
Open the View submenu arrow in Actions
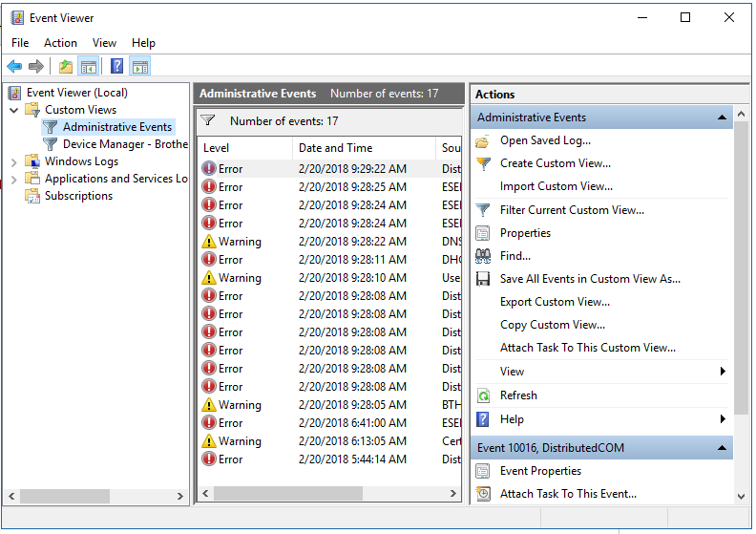(723, 371)
